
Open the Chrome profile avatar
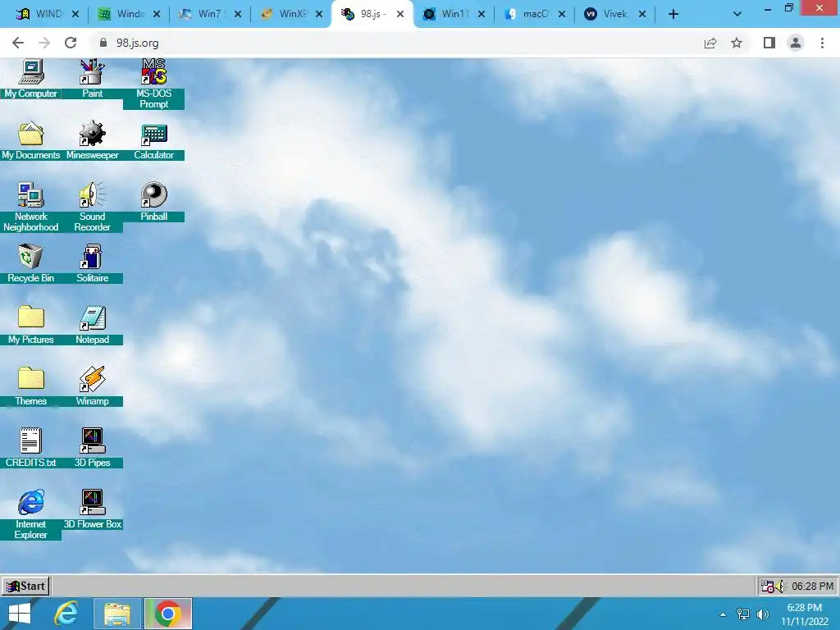pyautogui.click(x=796, y=43)
